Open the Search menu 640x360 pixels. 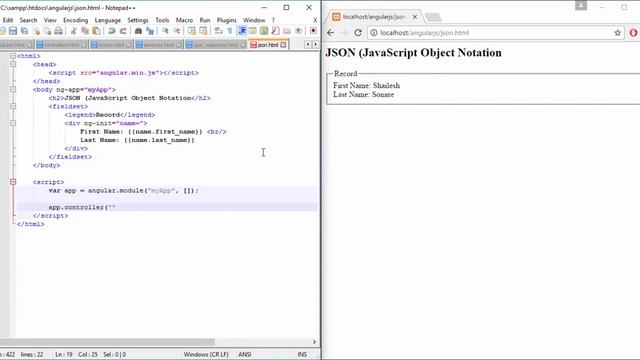(x=29, y=20)
